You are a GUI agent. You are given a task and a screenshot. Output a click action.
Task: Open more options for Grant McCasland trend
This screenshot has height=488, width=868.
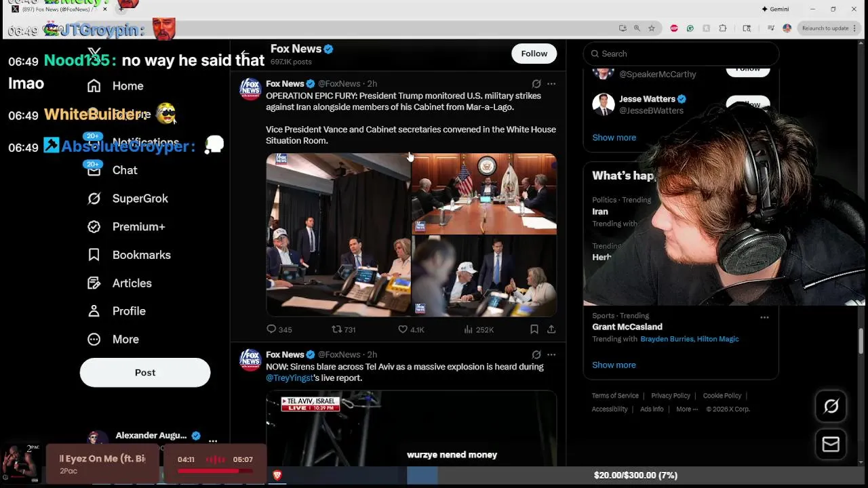(x=764, y=317)
